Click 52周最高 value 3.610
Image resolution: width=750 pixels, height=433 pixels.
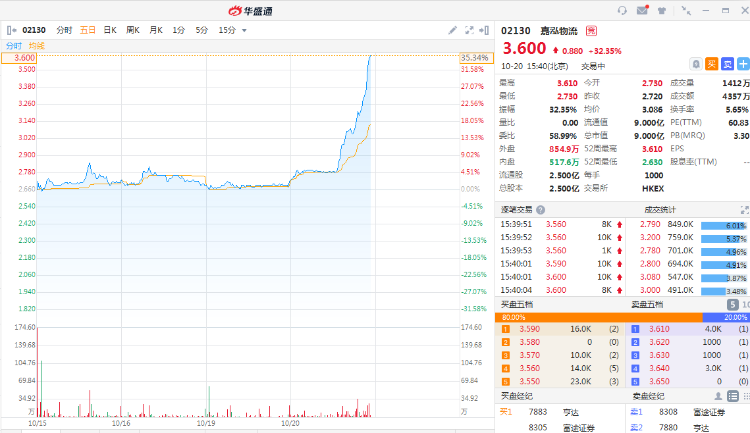(652, 149)
